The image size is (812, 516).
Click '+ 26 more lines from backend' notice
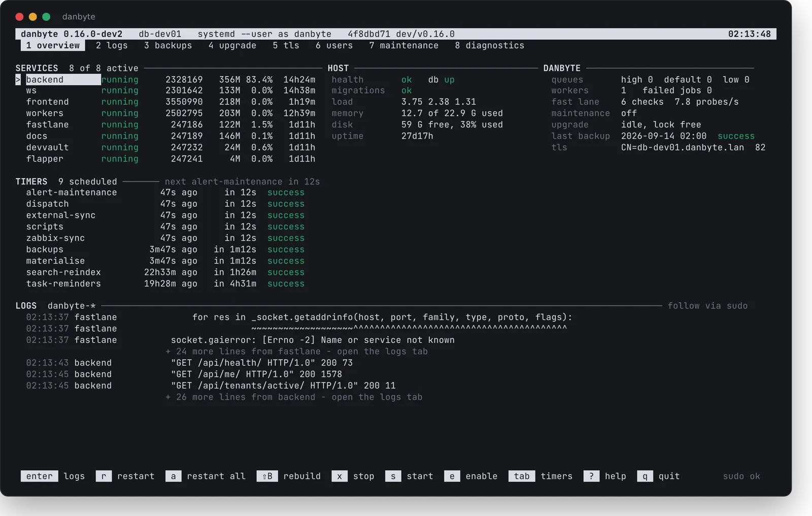[x=294, y=397]
